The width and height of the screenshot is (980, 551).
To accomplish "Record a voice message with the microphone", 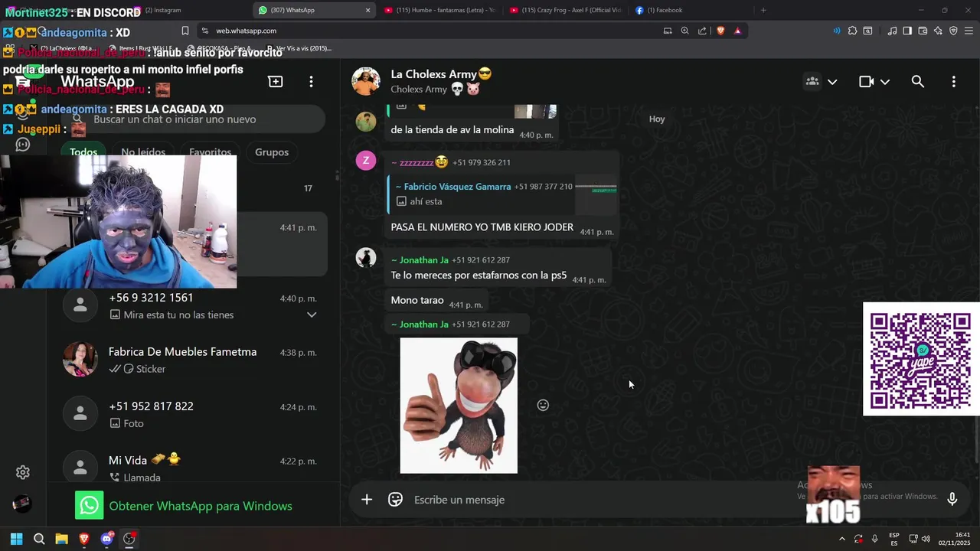I will tap(952, 500).
